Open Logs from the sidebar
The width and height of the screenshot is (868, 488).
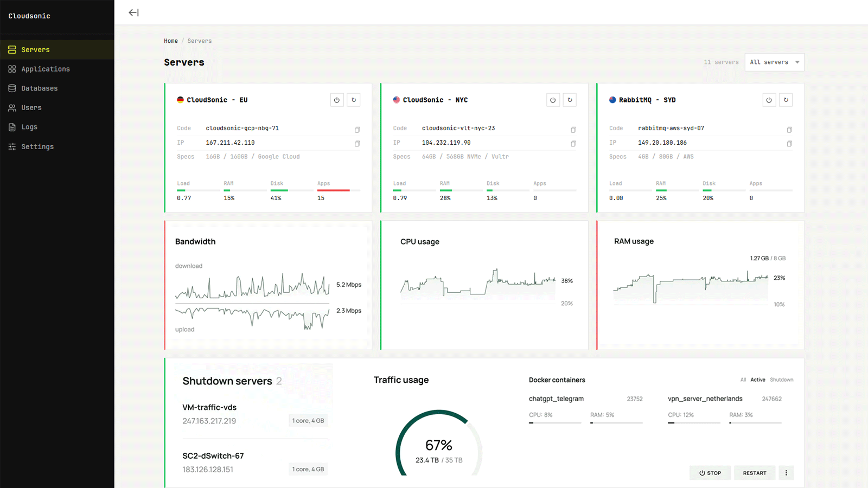coord(57,127)
